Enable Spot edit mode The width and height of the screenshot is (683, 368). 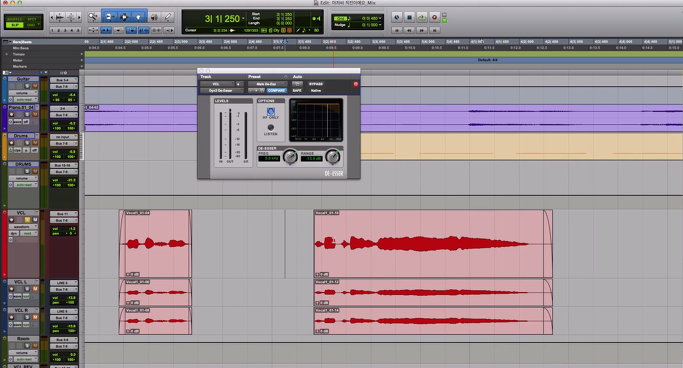(32, 19)
